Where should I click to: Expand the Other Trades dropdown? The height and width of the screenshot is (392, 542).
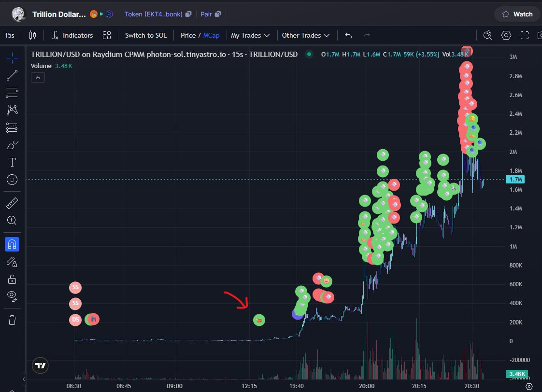(306, 35)
